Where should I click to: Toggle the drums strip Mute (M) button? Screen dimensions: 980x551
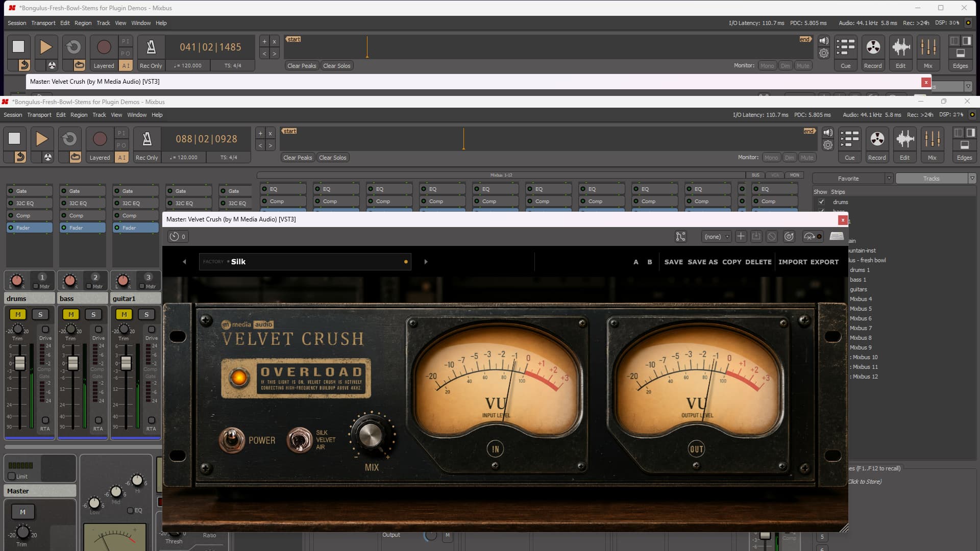(x=18, y=314)
